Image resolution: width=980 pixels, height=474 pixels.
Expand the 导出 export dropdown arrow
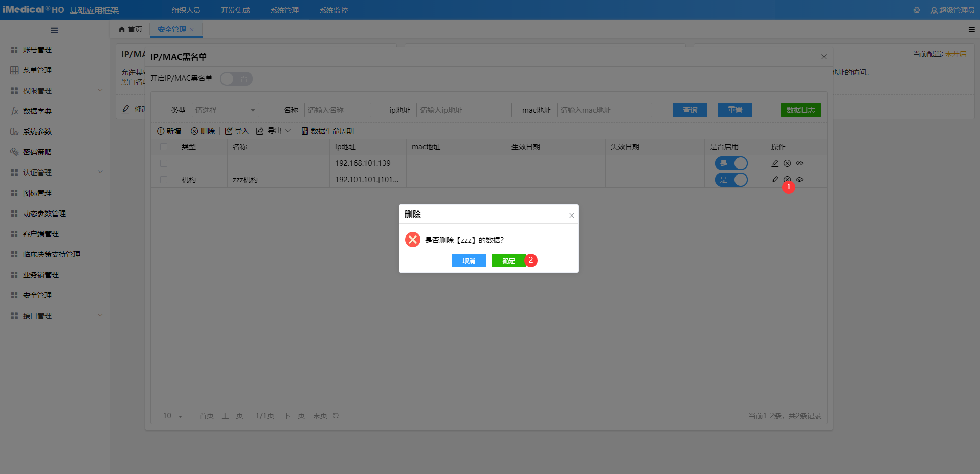click(x=288, y=131)
